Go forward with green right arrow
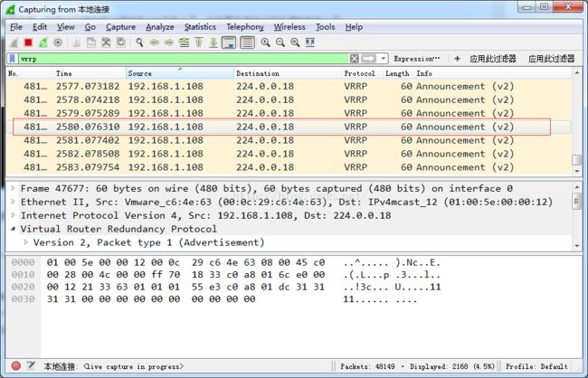This screenshot has width=588, height=378. click(169, 43)
